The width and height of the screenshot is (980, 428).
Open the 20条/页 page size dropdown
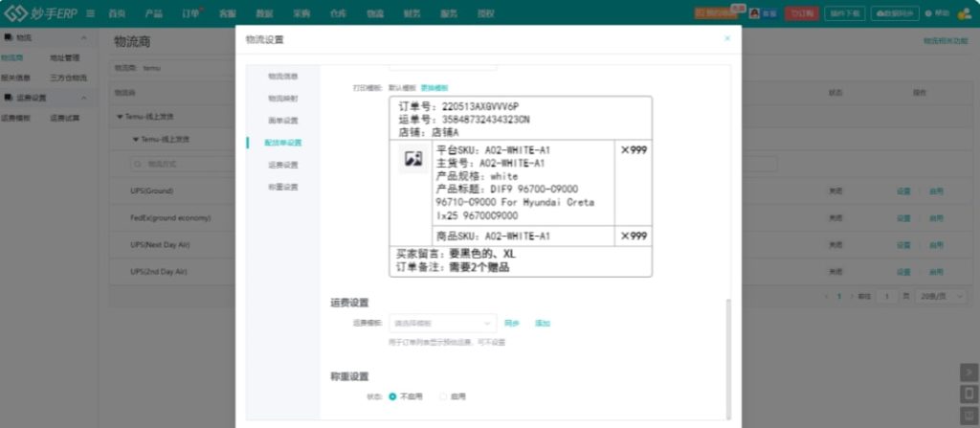tap(941, 297)
